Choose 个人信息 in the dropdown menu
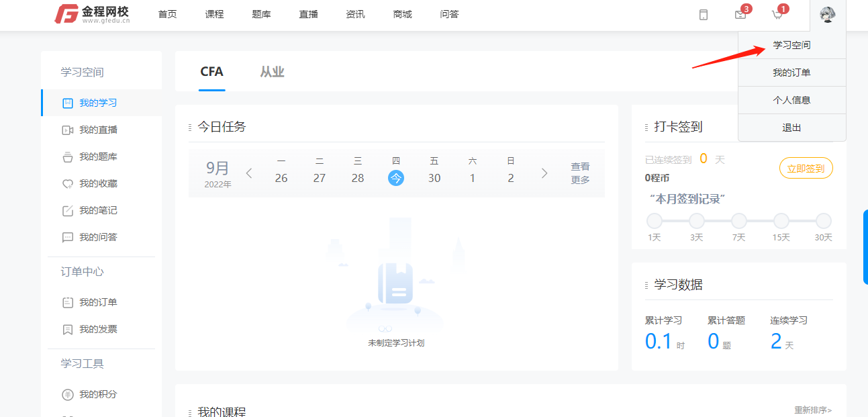The height and width of the screenshot is (417, 868). tap(791, 100)
